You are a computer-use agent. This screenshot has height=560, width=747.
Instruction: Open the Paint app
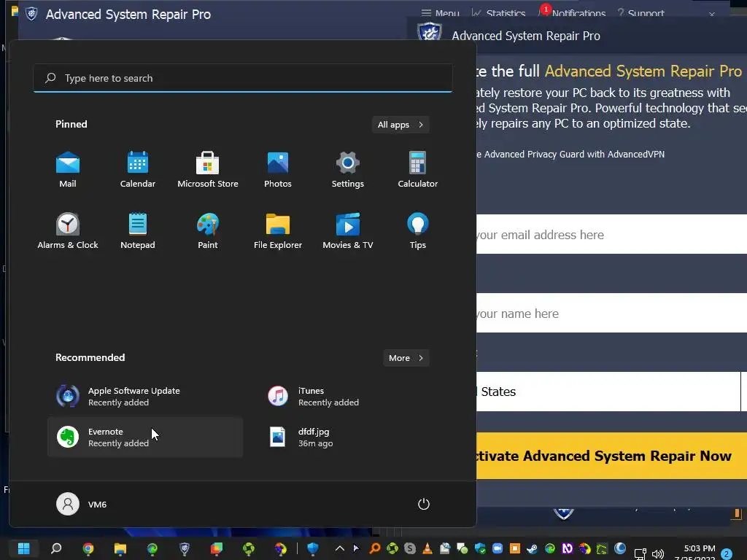[208, 231]
